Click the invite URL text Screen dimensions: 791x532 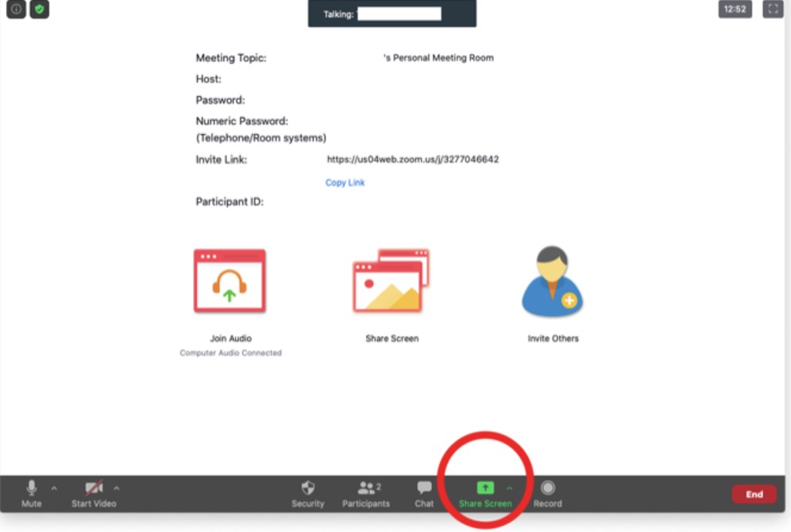[x=413, y=160]
